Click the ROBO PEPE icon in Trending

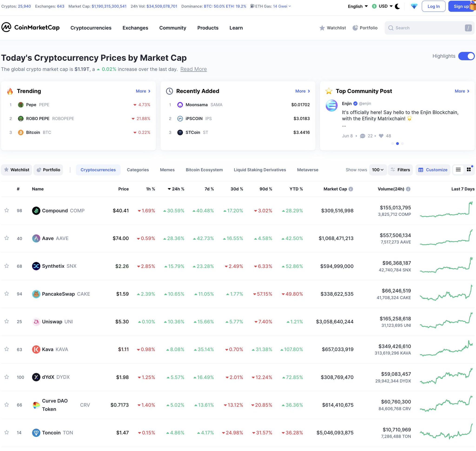pyautogui.click(x=21, y=119)
